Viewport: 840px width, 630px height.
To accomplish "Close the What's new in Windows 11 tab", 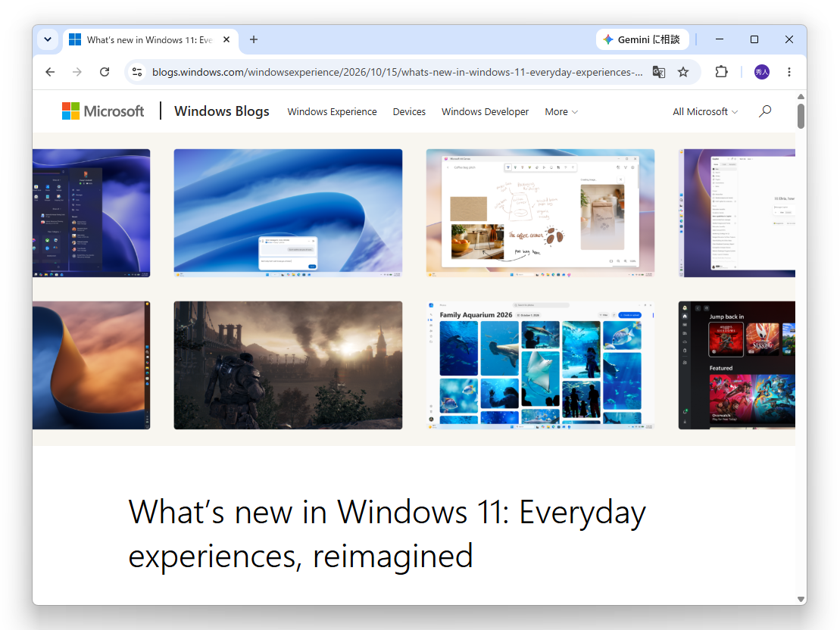I will (226, 39).
